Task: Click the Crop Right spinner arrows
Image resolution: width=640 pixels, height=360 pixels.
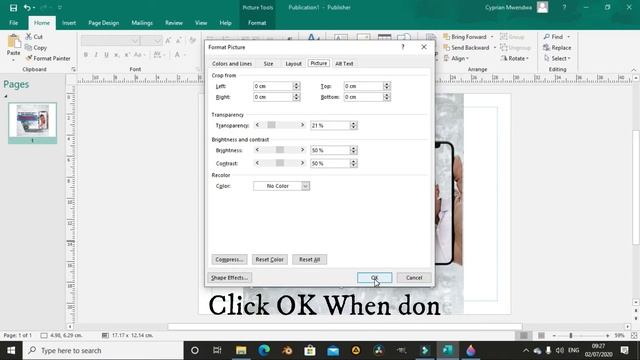Action: (x=297, y=97)
